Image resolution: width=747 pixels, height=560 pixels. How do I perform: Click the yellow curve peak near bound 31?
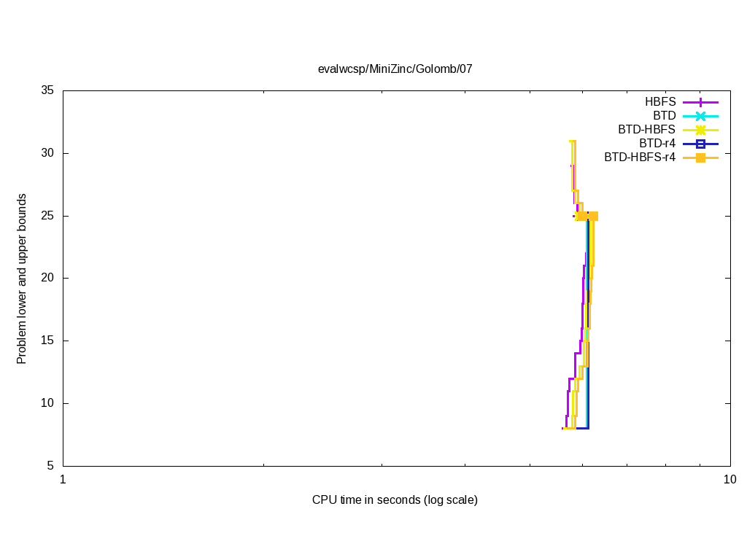tap(573, 141)
